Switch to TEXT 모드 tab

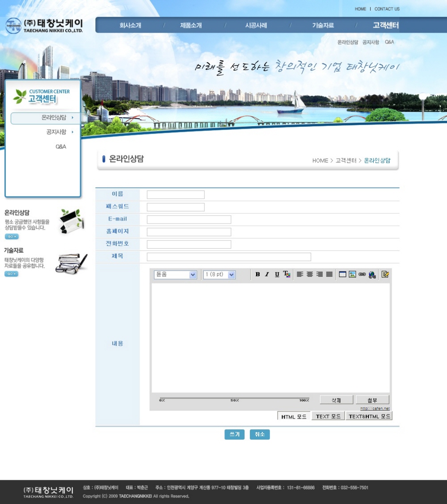click(x=328, y=416)
